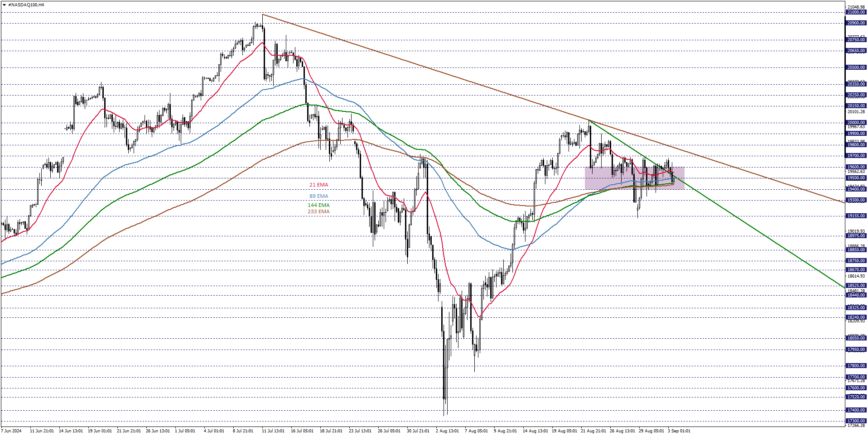
Task: Click the 17600.00 price level label
Action: 856,388
